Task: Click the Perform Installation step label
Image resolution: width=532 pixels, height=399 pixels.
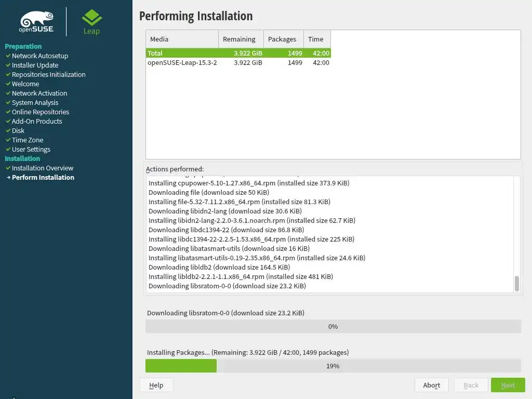Action: (43, 178)
